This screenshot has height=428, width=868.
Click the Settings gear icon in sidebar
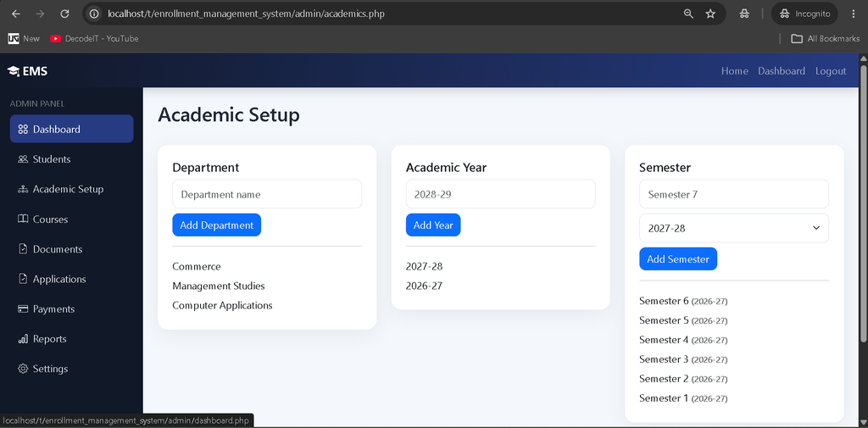point(23,369)
